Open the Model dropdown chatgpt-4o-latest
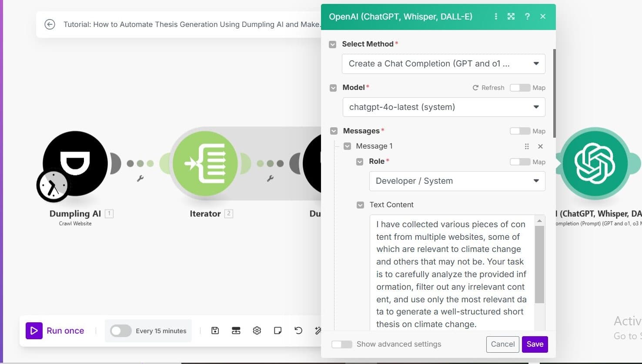Image resolution: width=642 pixels, height=364 pixels. [444, 107]
